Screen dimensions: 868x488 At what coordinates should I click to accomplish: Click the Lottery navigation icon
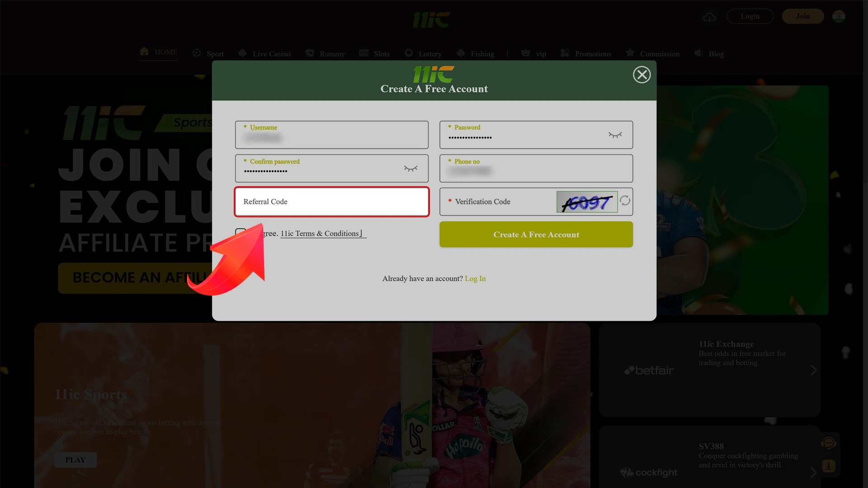(409, 53)
